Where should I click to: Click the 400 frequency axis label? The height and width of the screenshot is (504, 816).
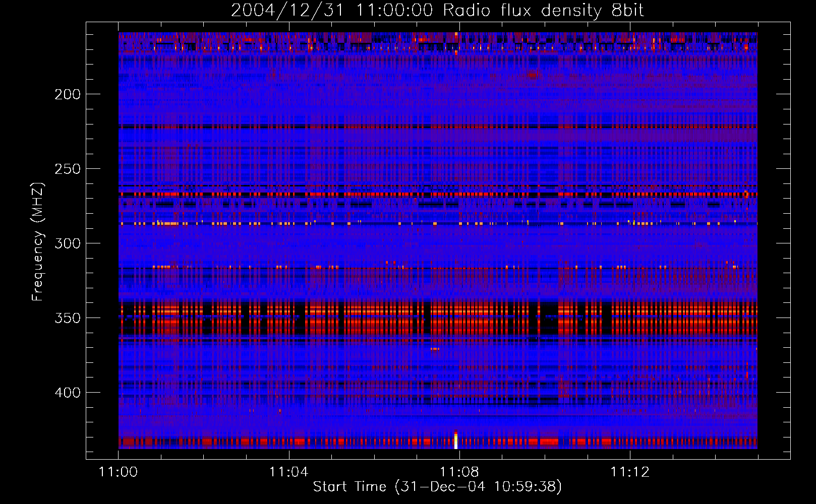coord(67,393)
